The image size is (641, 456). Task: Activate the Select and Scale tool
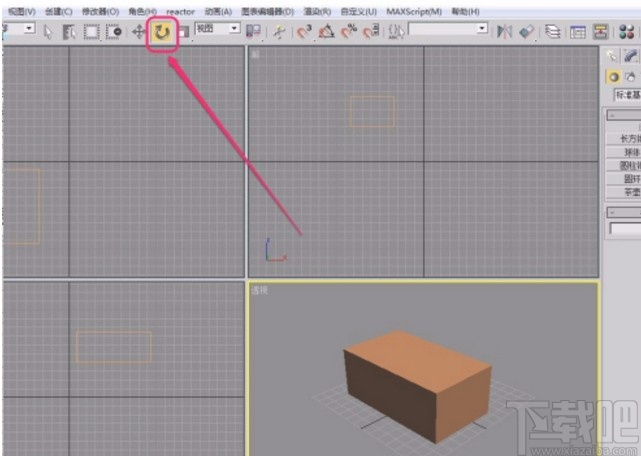(x=184, y=31)
